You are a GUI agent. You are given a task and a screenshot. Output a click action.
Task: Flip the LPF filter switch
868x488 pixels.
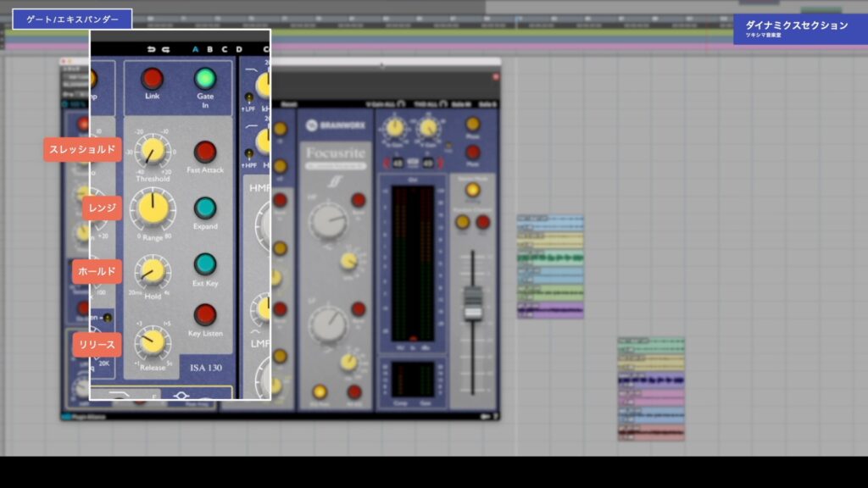click(249, 98)
